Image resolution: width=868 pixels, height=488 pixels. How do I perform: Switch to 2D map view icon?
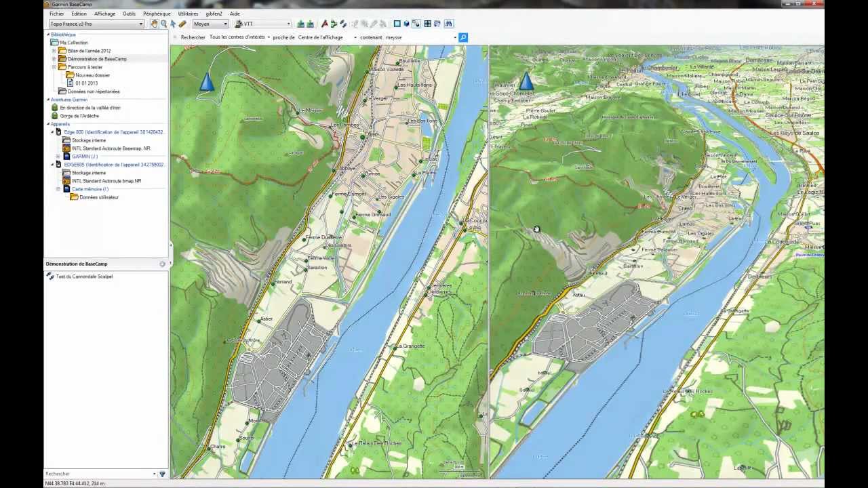[397, 24]
